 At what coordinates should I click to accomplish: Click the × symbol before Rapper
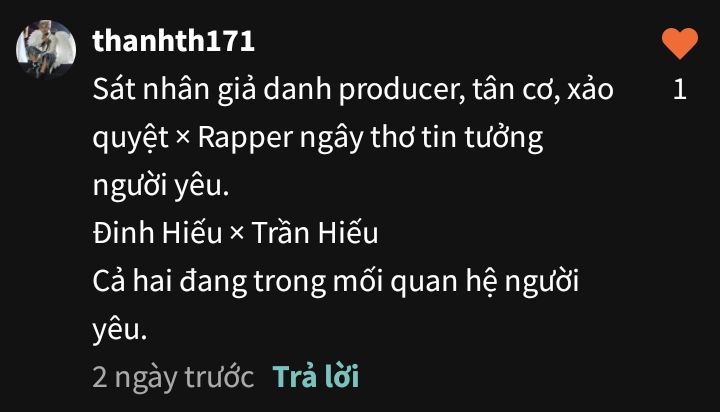click(183, 137)
